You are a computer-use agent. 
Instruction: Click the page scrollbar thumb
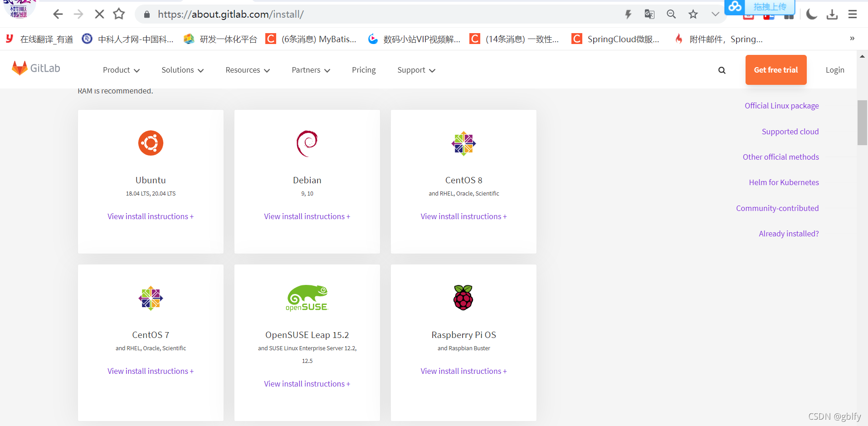pyautogui.click(x=862, y=122)
